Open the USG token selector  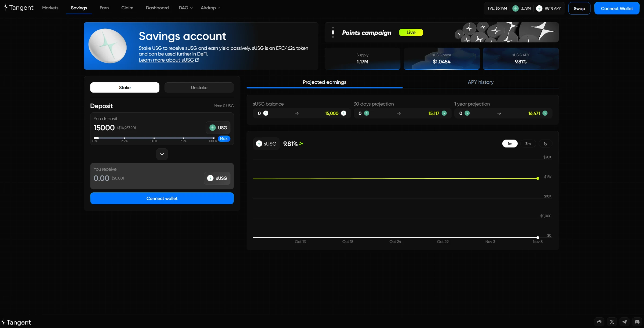[218, 128]
